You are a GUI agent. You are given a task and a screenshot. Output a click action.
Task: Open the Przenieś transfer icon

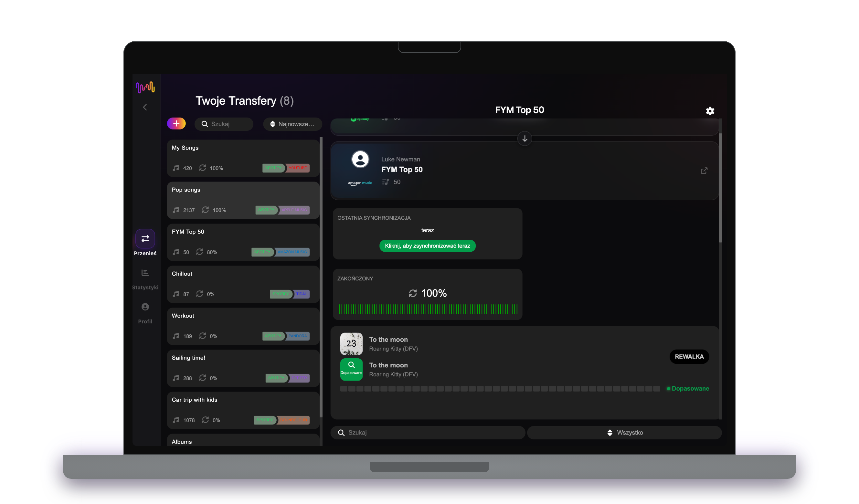[145, 238]
